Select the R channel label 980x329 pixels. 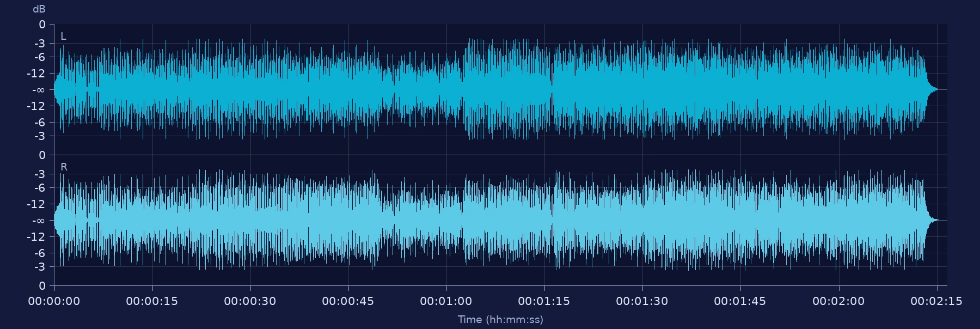coord(64,167)
